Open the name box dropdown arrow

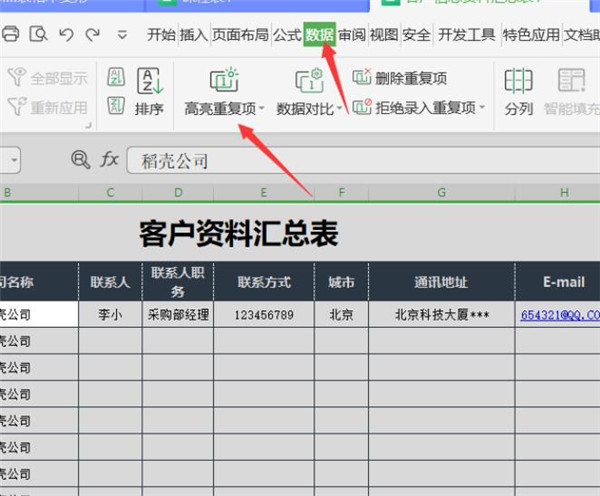[x=13, y=159]
